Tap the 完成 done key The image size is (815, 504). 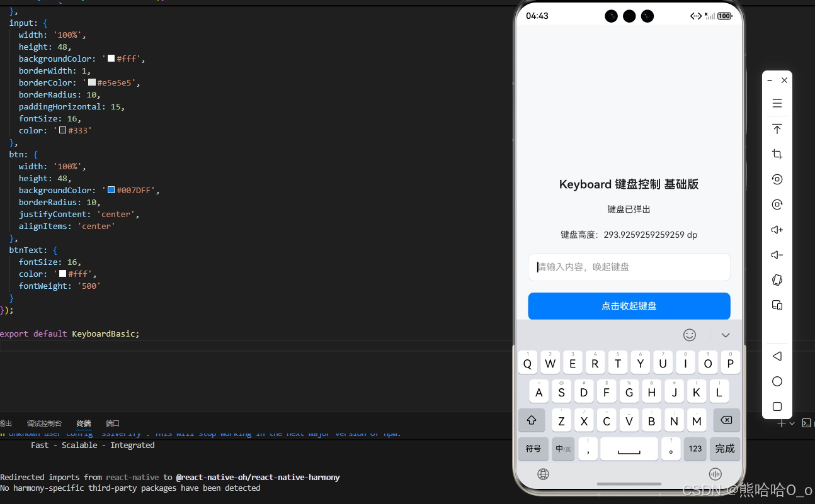tap(725, 449)
